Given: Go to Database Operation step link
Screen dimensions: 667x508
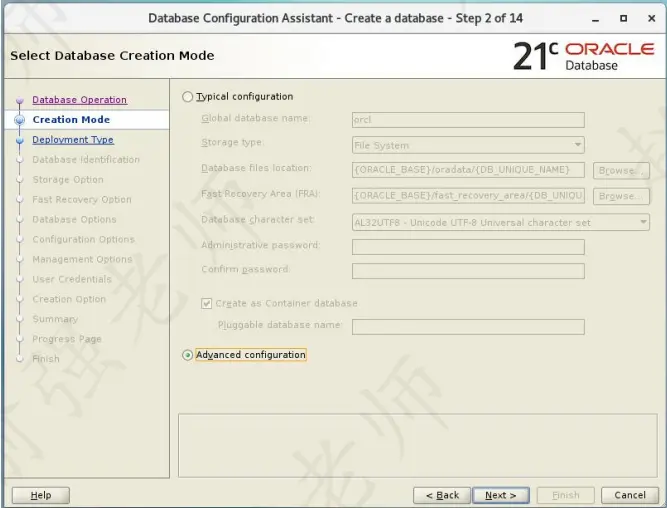Looking at the screenshot, I should point(80,100).
